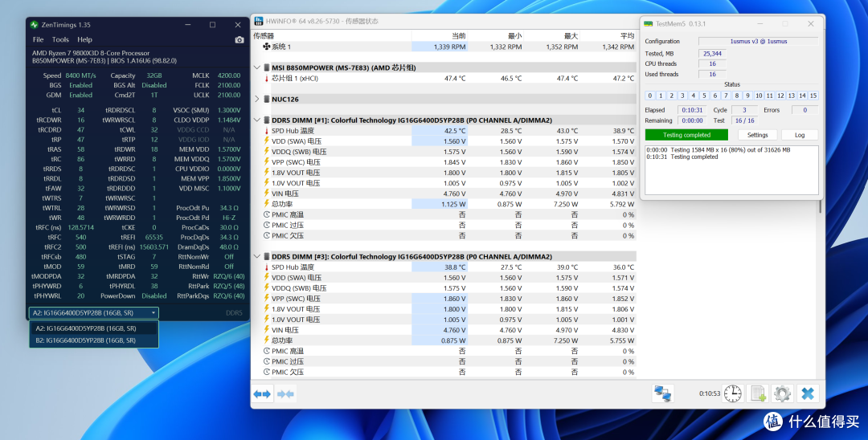Click TestMem5 status thread box 7
The height and width of the screenshot is (440, 868).
coord(726,96)
